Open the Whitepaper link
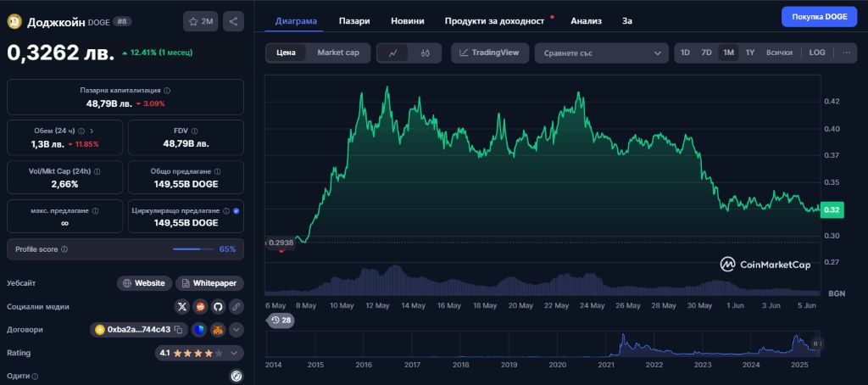This screenshot has height=385, width=868. click(209, 283)
